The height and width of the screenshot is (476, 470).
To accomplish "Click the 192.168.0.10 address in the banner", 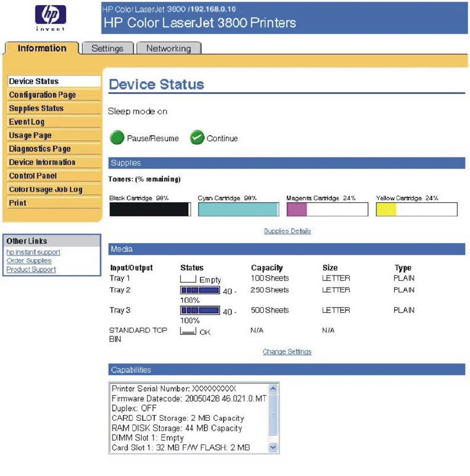I will click(x=213, y=9).
